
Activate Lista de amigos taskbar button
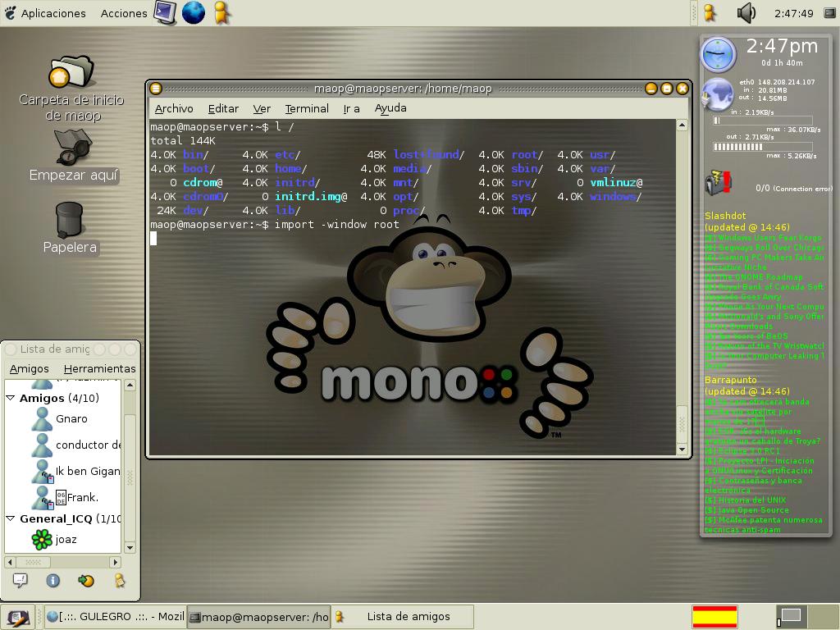tap(402, 617)
